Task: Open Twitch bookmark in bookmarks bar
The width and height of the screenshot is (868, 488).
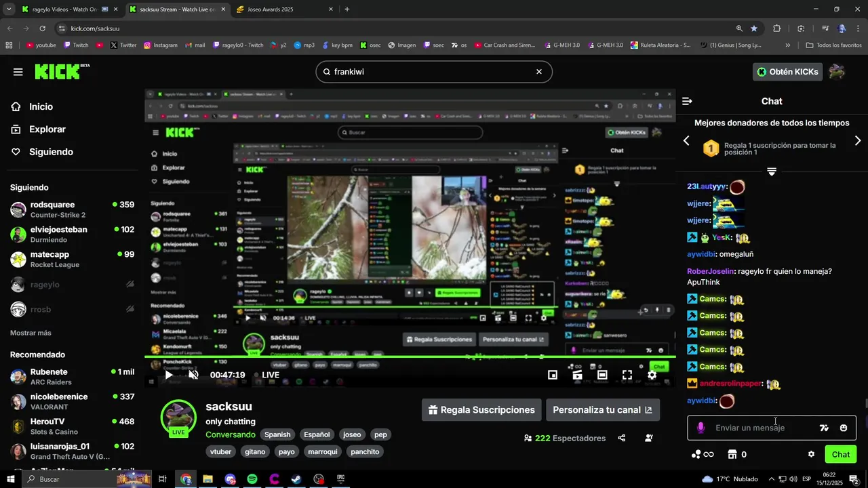Action: tap(76, 45)
